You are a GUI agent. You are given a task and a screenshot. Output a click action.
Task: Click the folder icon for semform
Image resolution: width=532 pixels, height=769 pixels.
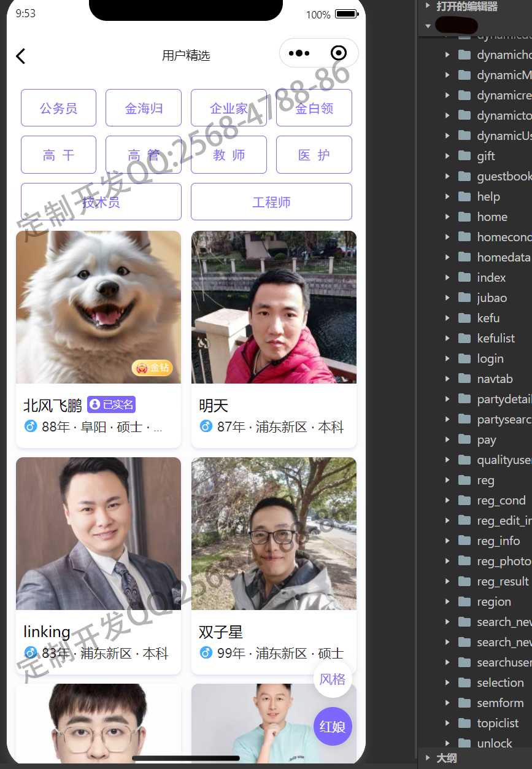(x=465, y=703)
